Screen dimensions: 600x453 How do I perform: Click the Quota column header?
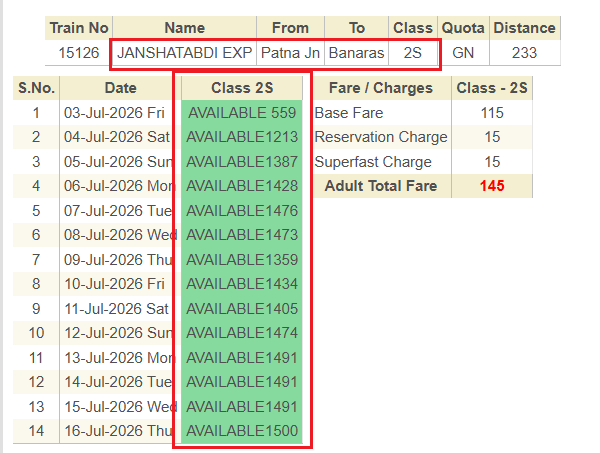463,28
